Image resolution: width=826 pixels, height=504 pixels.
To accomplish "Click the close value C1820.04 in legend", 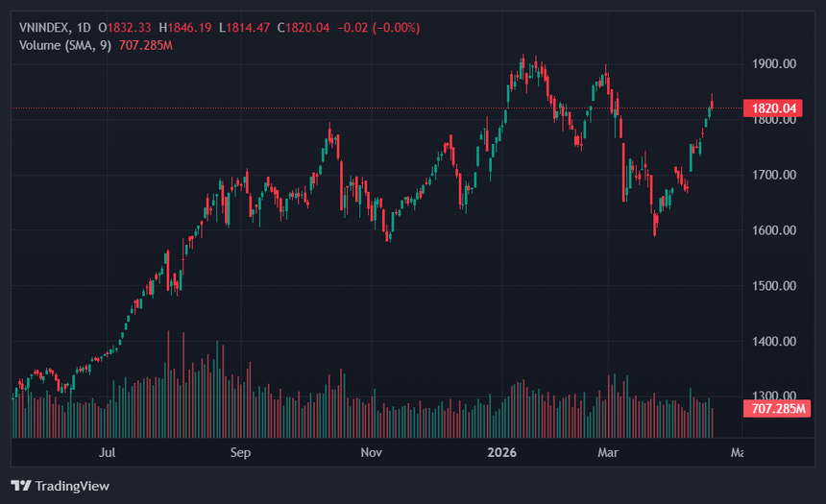I will 303,28.
